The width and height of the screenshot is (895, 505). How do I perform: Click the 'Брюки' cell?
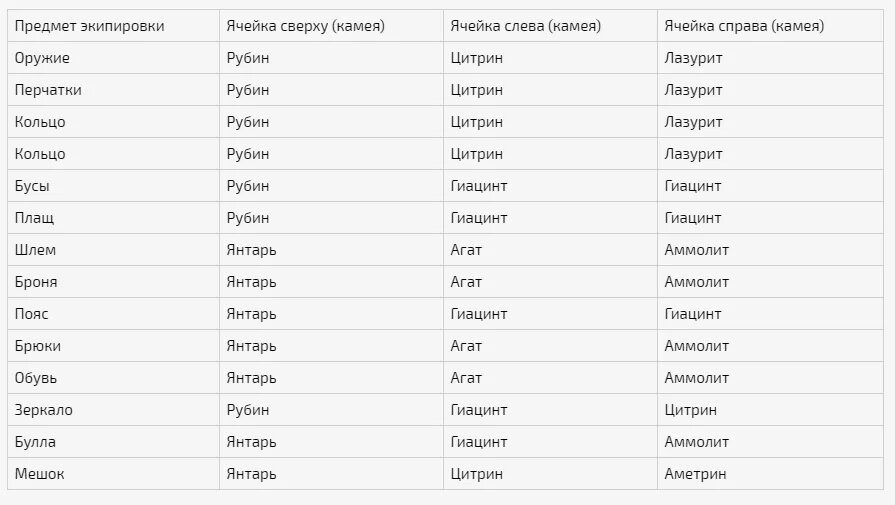pos(113,345)
